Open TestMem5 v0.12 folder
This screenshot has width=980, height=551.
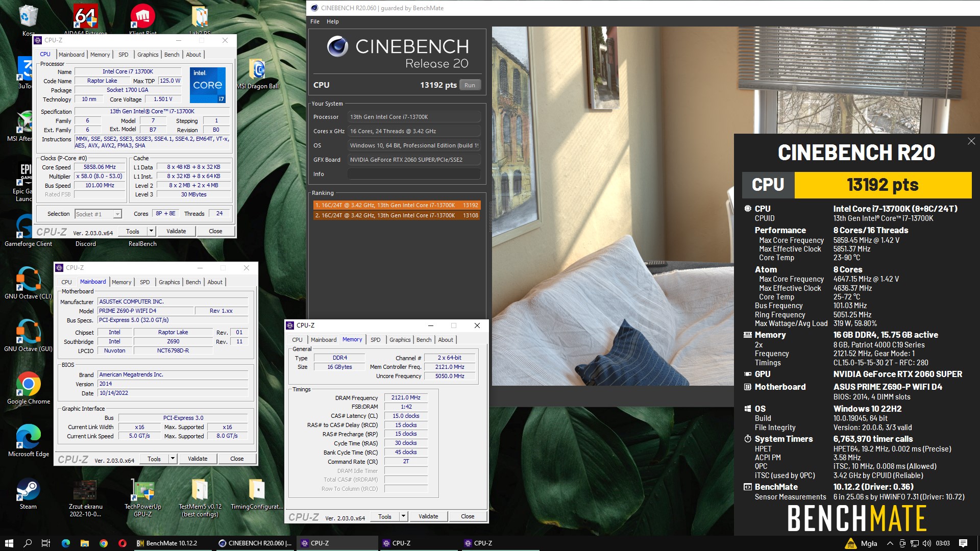(200, 497)
